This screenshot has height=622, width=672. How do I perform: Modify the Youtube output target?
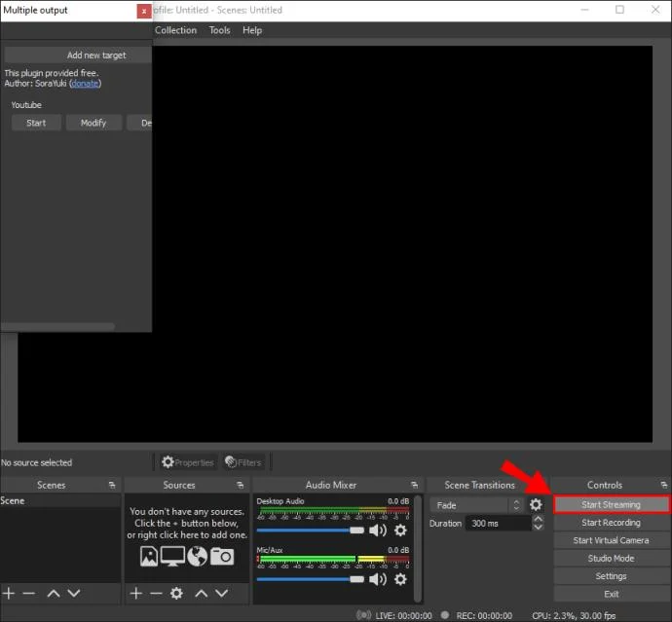point(93,123)
